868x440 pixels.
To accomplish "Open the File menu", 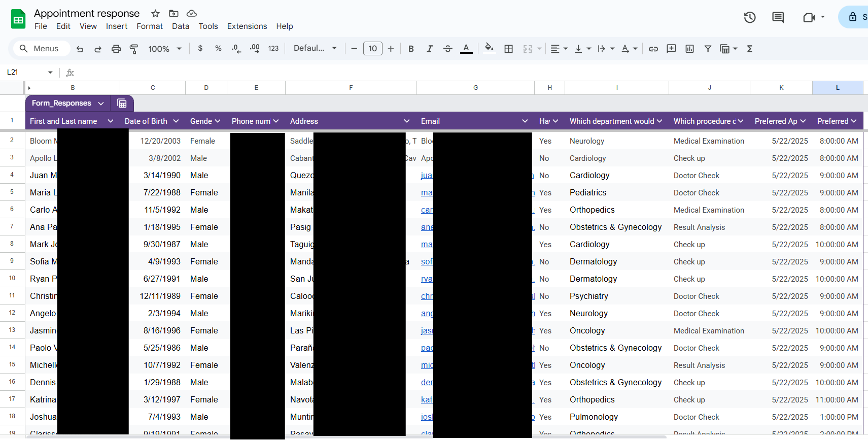I will 41,26.
